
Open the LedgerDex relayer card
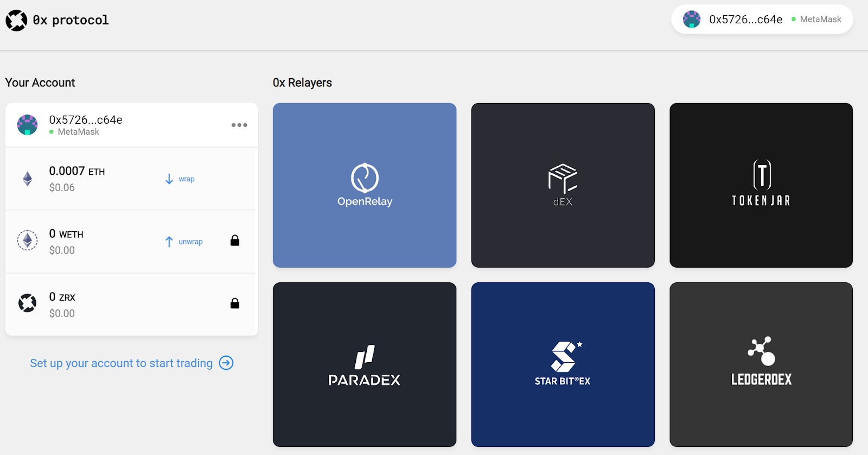click(x=761, y=364)
